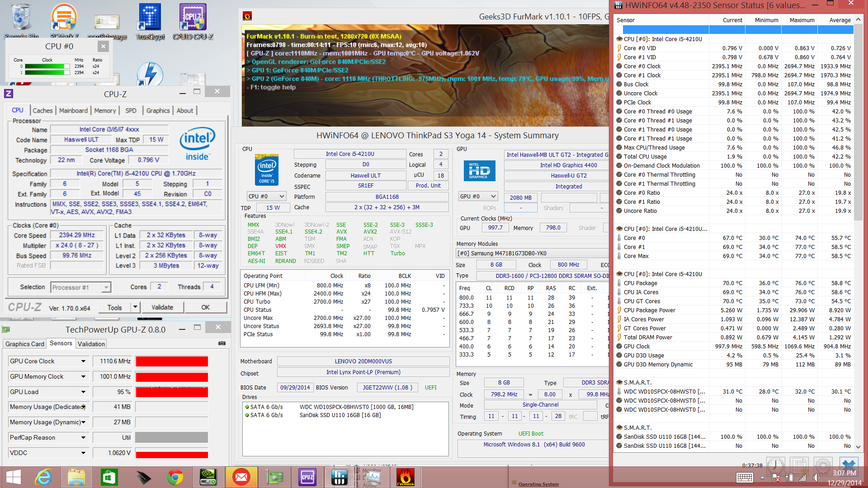This screenshot has height=488, width=868.
Task: Open the GPU Memory Clock sensor dropdown
Action: (84, 377)
